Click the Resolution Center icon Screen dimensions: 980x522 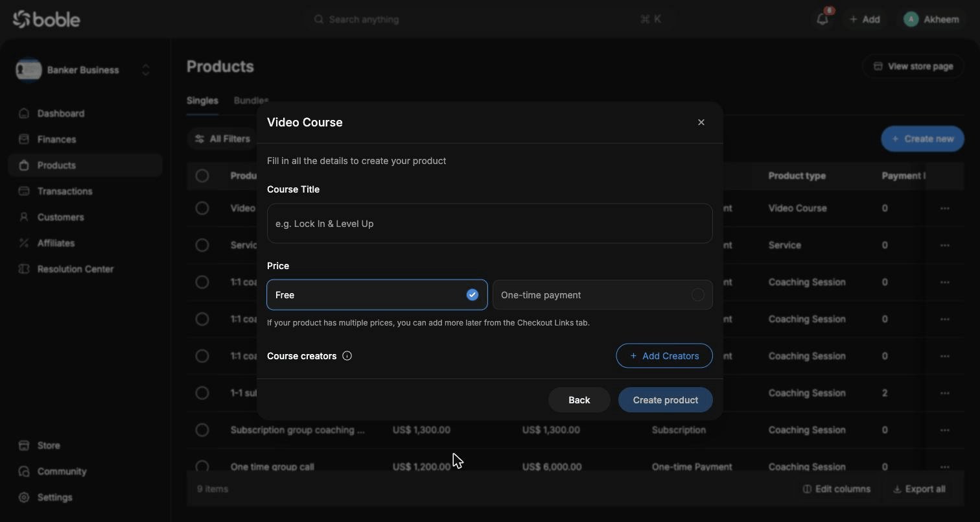click(x=24, y=269)
